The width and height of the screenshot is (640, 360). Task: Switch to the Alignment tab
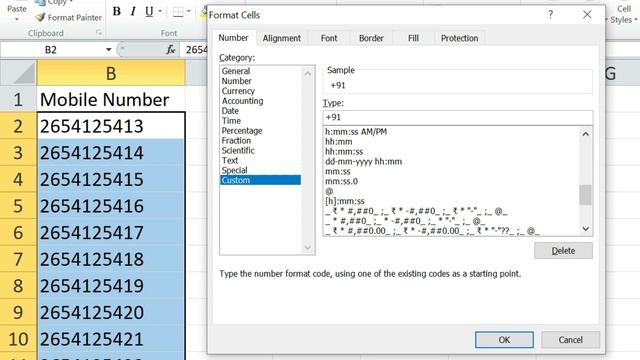pos(282,38)
